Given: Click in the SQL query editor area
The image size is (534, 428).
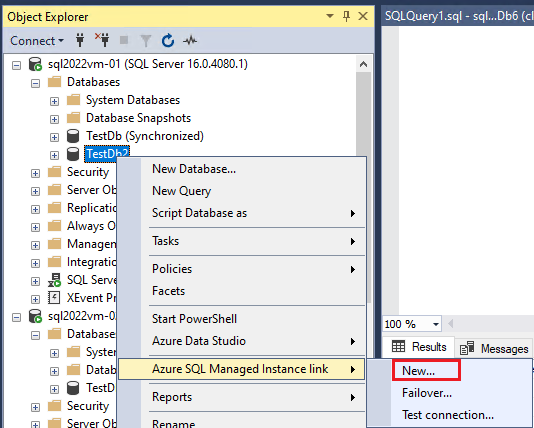Looking at the screenshot, I should coord(466,170).
